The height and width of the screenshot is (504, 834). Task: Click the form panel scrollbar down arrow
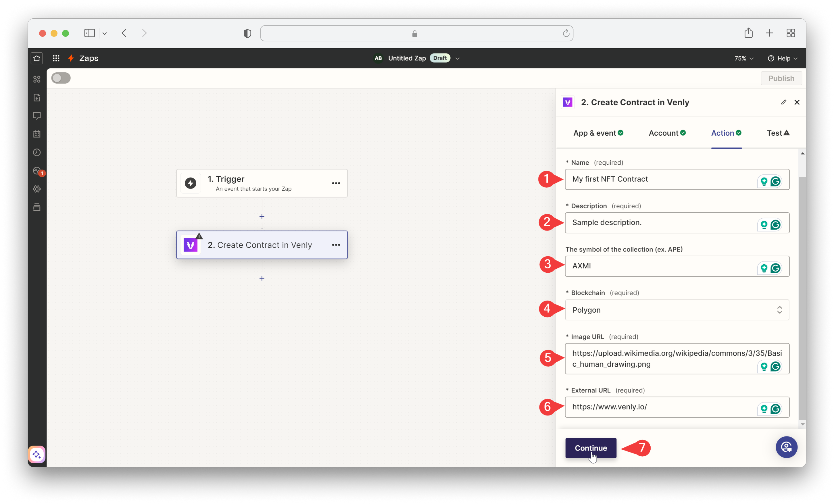(802, 424)
